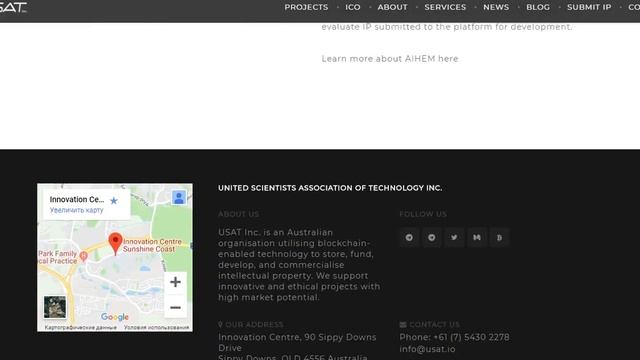This screenshot has width=640, height=360.
Task: Click 'Innovation Centre Sunshine Coast' map label
Action: (152, 245)
